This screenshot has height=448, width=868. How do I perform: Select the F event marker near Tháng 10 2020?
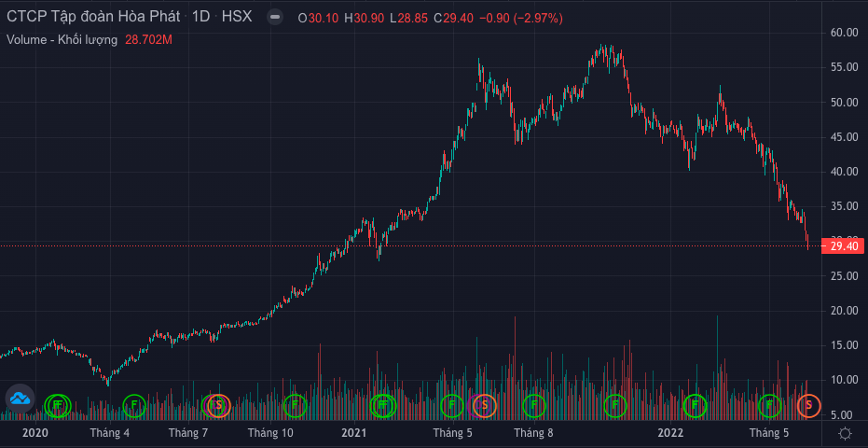tap(296, 405)
